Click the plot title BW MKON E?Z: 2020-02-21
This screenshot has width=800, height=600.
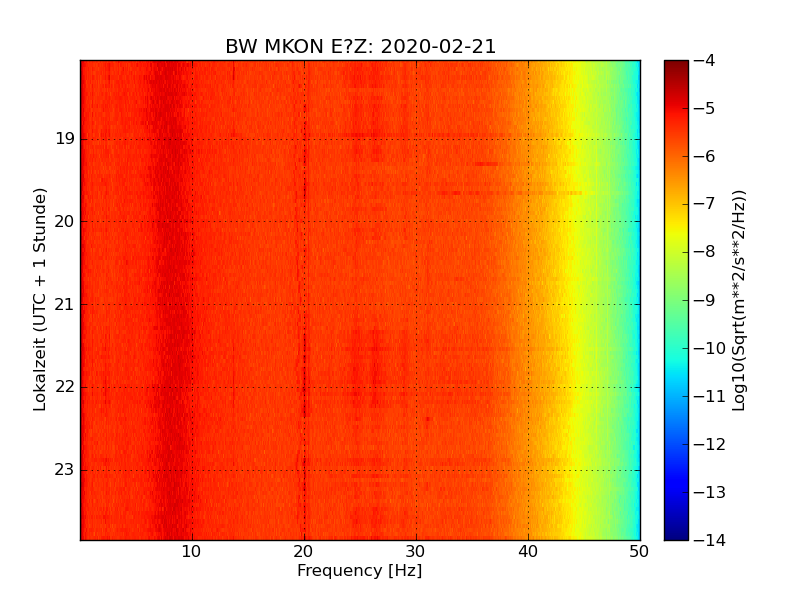click(360, 46)
